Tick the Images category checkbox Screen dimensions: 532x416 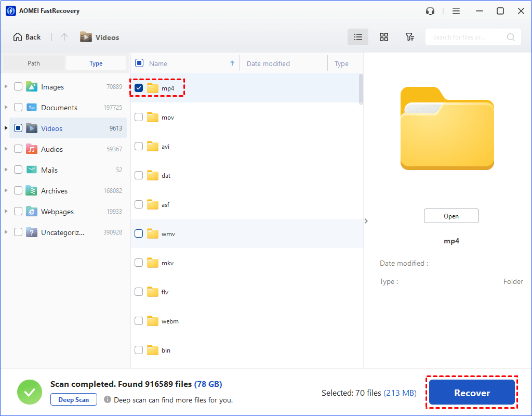point(18,87)
